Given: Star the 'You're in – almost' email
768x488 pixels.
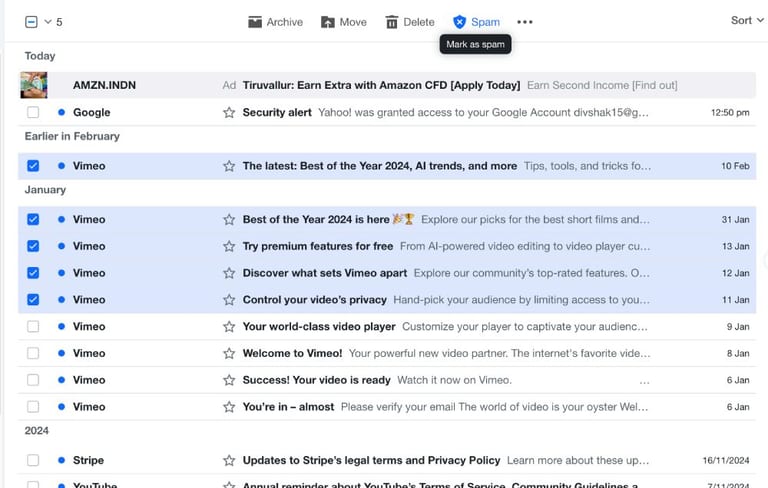Looking at the screenshot, I should tap(229, 407).
